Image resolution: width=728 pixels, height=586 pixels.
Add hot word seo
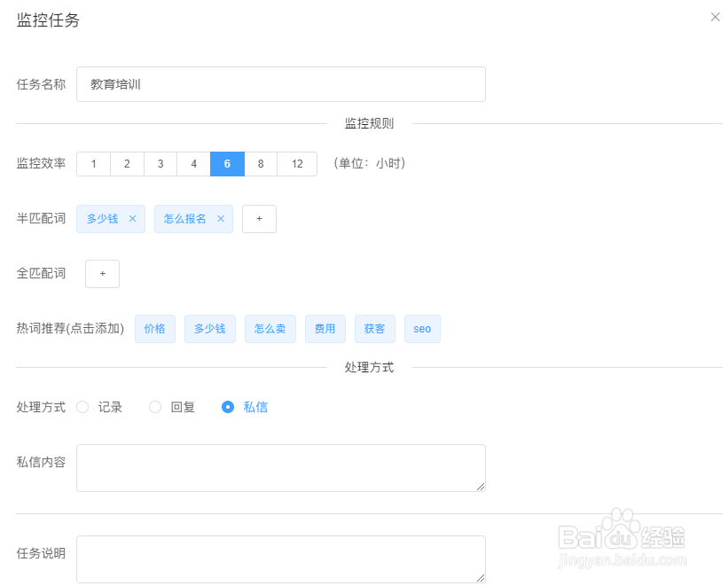tap(422, 329)
